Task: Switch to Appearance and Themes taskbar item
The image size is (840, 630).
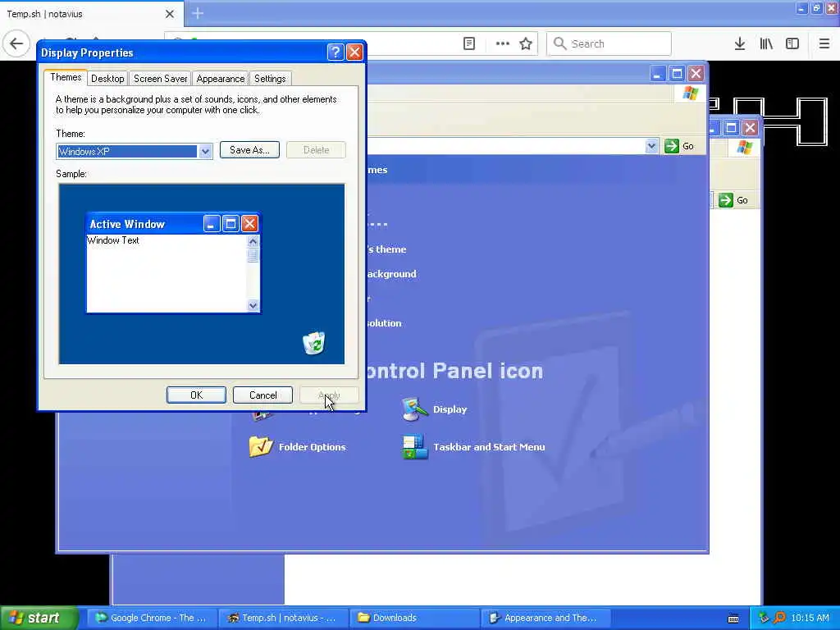Action: [546, 618]
